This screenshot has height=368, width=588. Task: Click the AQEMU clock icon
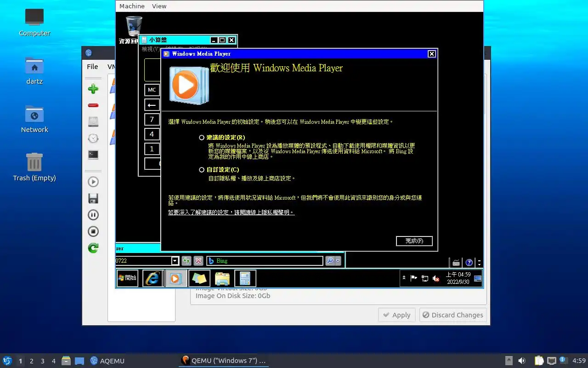[x=93, y=138]
